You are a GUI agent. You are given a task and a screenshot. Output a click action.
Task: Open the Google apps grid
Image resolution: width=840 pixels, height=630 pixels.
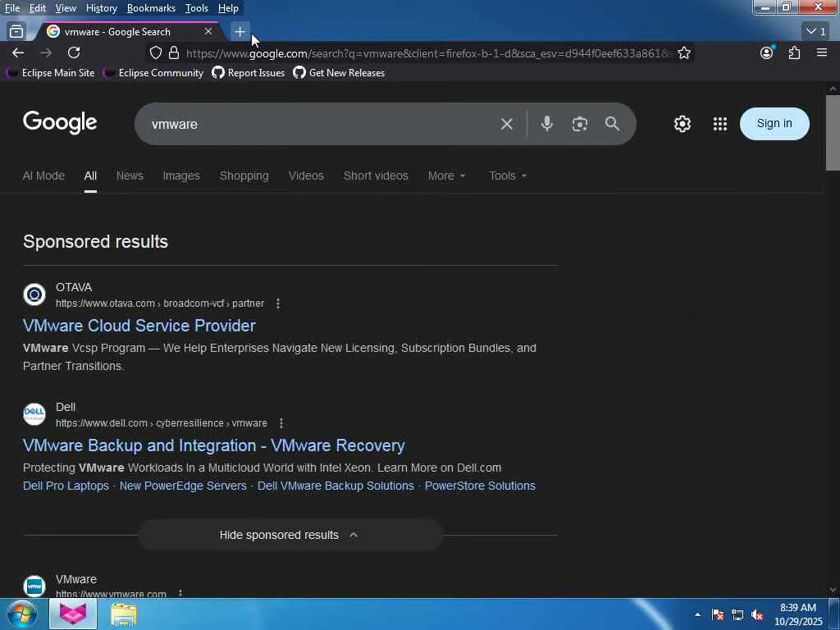[x=720, y=124]
